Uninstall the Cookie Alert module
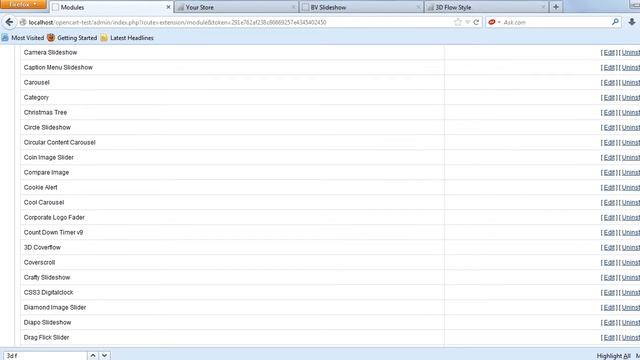 coord(631,188)
